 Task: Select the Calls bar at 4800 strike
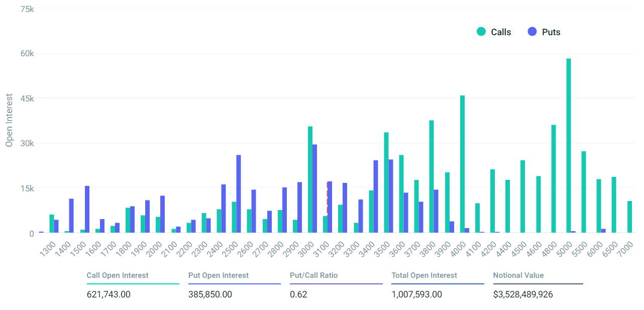pyautogui.click(x=554, y=179)
